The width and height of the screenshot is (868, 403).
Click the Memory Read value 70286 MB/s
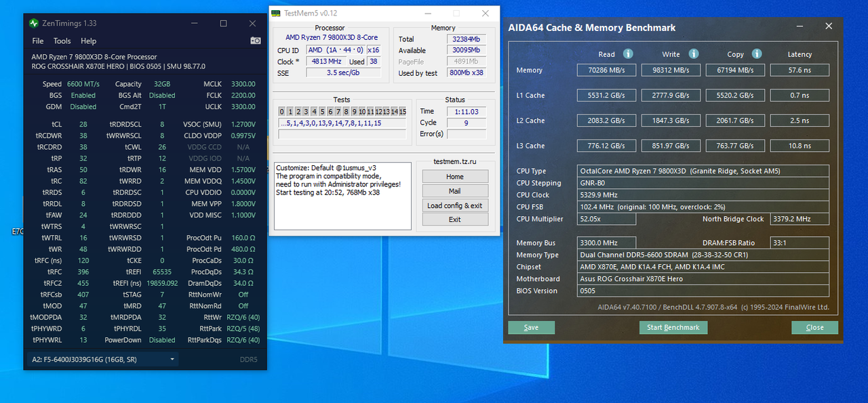point(606,70)
